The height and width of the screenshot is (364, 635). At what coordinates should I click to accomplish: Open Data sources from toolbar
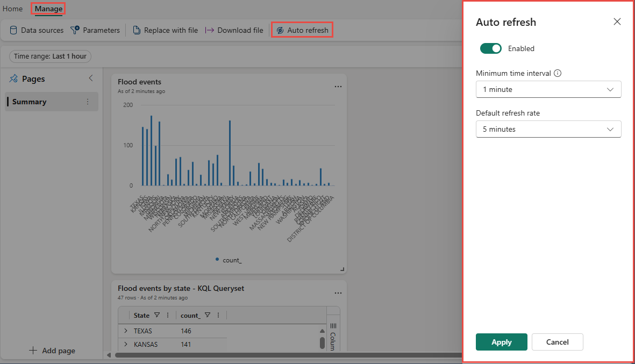(37, 30)
